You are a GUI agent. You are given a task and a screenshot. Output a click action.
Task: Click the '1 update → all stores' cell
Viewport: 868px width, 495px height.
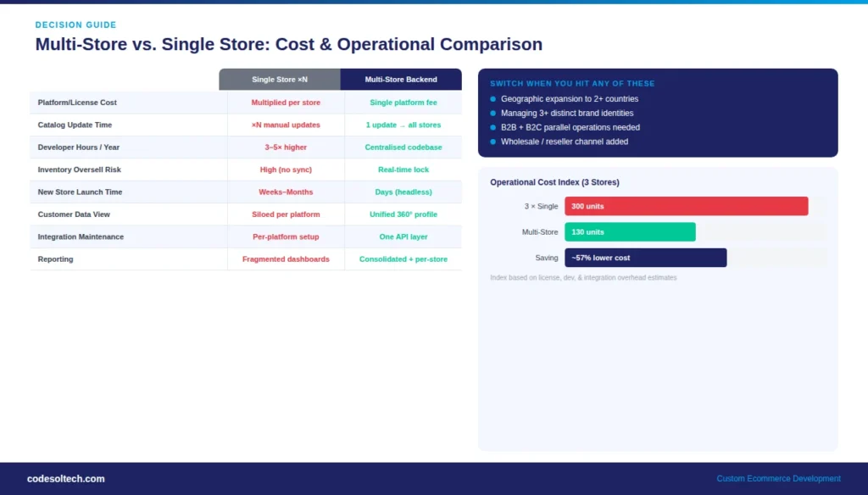pos(403,125)
